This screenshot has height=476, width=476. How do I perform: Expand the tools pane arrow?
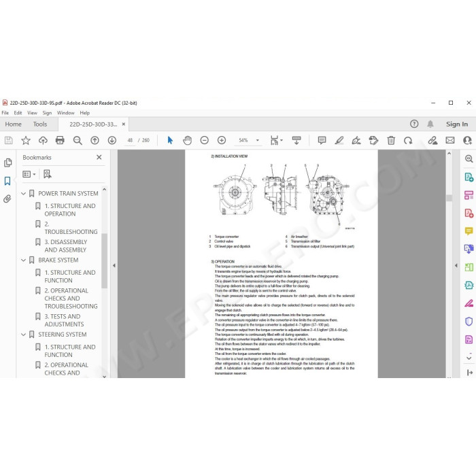click(469, 372)
